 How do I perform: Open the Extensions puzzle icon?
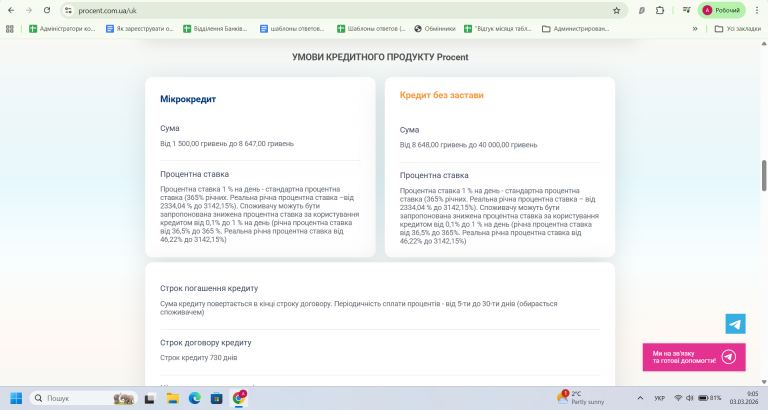(660, 10)
